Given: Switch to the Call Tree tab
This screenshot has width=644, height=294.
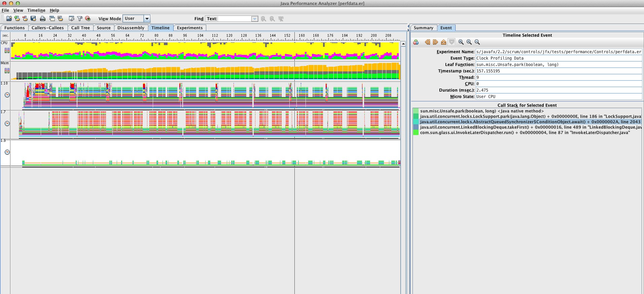Looking at the screenshot, I should click(x=80, y=28).
